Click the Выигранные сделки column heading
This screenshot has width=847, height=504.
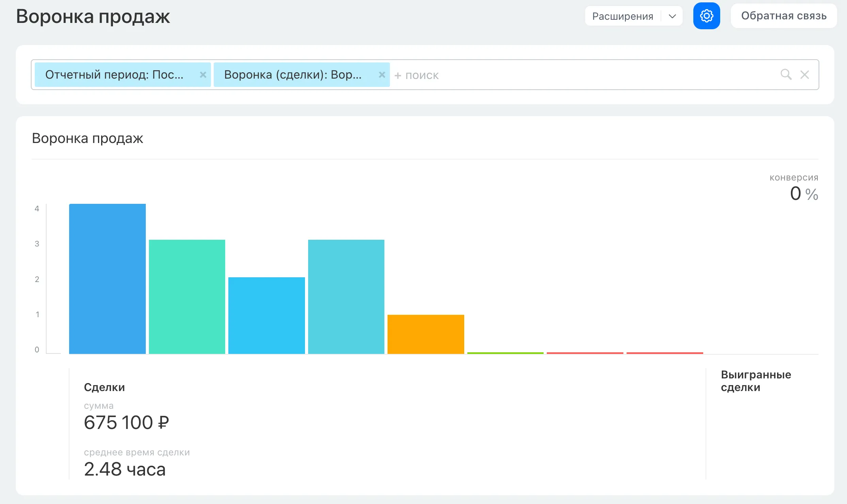[x=756, y=381]
